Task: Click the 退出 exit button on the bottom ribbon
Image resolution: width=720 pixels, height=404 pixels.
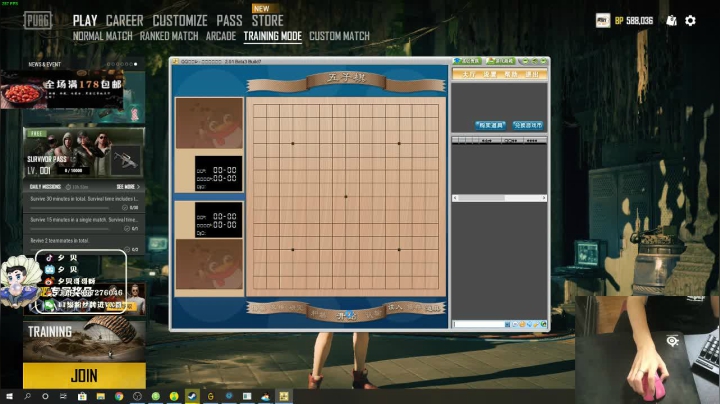Action: [433, 308]
